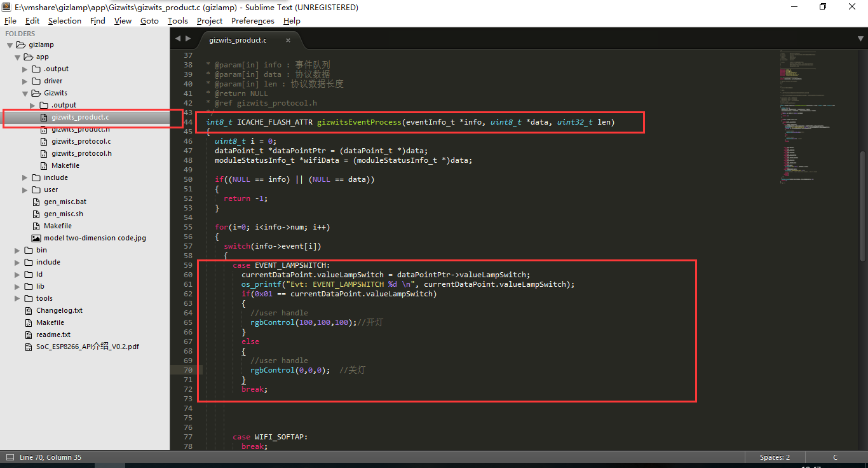Close the gizwits_product.c tab

pos(288,40)
